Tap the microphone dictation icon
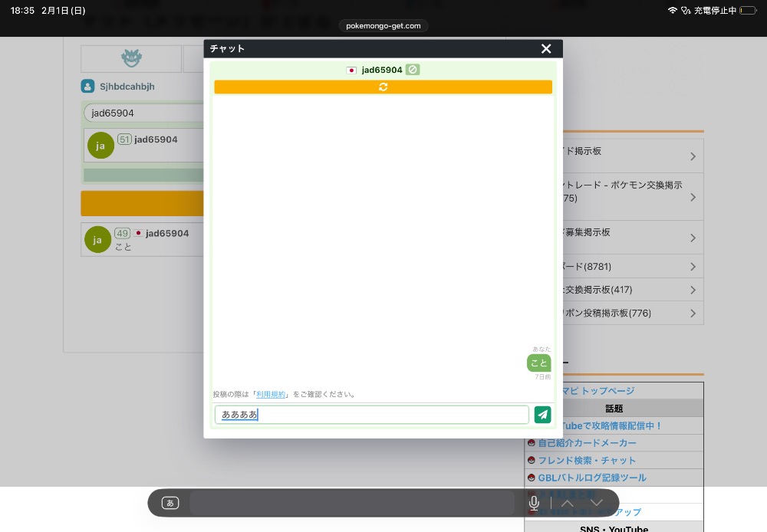 (534, 503)
